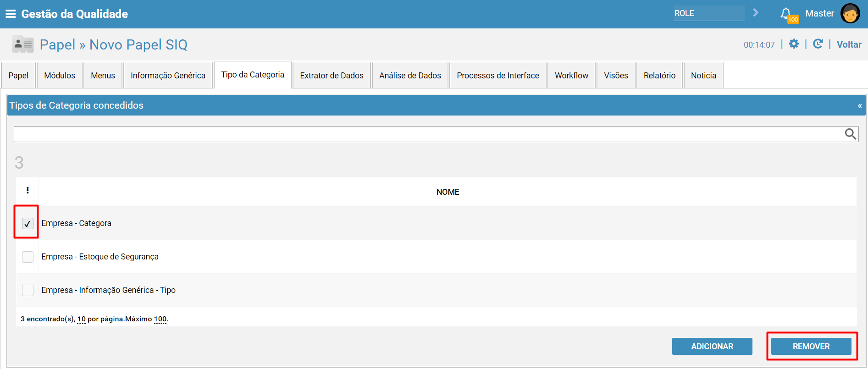Image resolution: width=868 pixels, height=369 pixels.
Task: Focus the category search input field
Action: pos(429,134)
